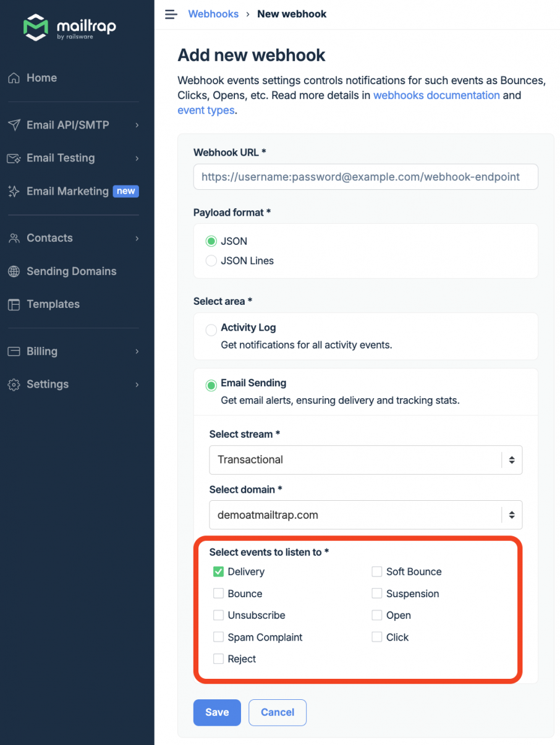Open the event types link
The image size is (560, 745).
pos(206,110)
